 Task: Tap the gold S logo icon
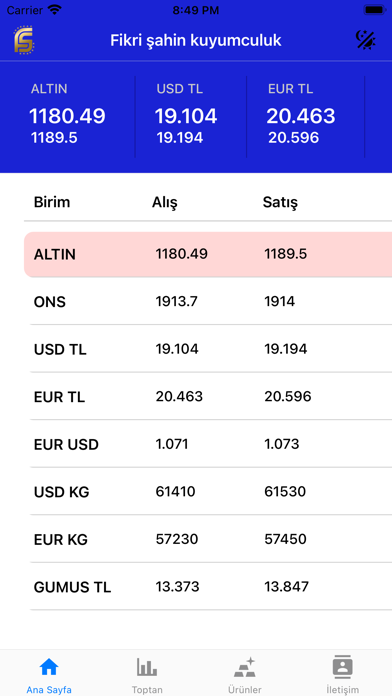point(24,40)
